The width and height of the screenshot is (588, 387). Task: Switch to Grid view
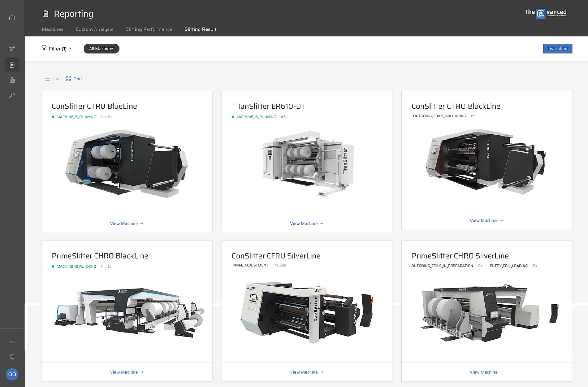click(74, 79)
